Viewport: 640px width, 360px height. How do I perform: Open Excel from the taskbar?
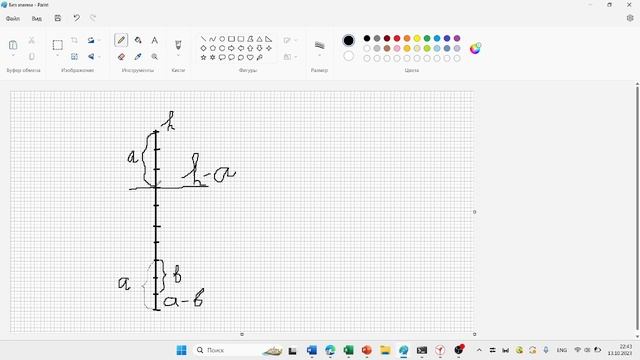click(x=348, y=350)
